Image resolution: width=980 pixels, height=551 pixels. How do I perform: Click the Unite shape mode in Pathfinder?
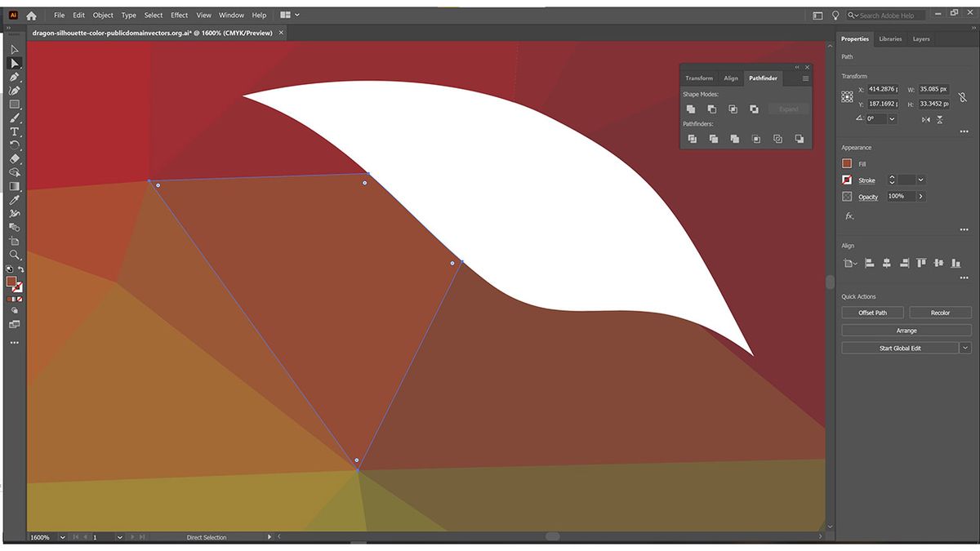[x=691, y=109]
